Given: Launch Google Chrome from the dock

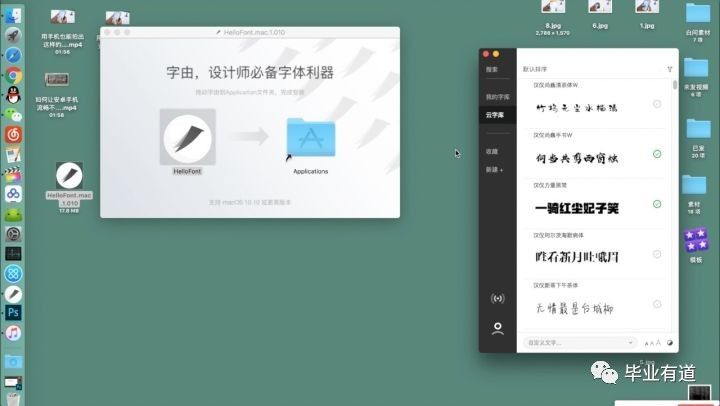Looking at the screenshot, I should [13, 75].
